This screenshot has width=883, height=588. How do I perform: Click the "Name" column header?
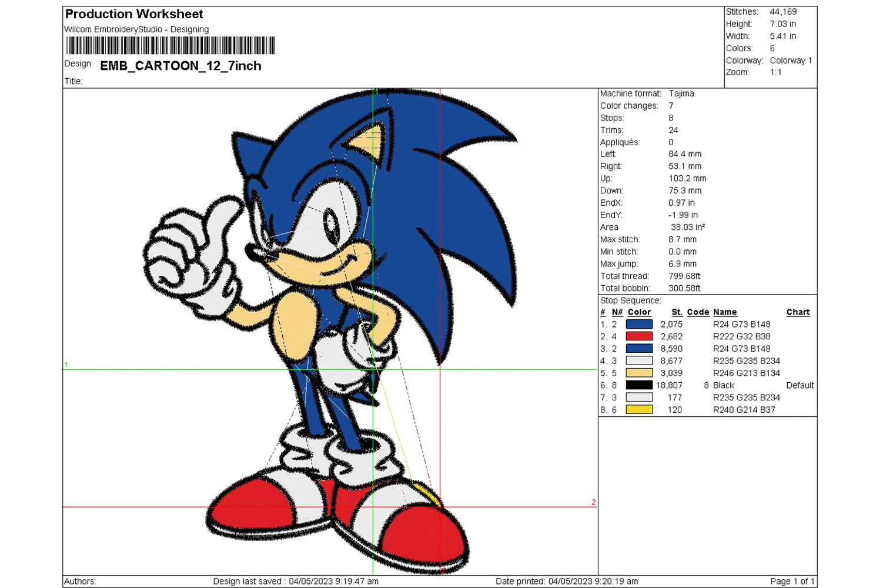tap(724, 312)
